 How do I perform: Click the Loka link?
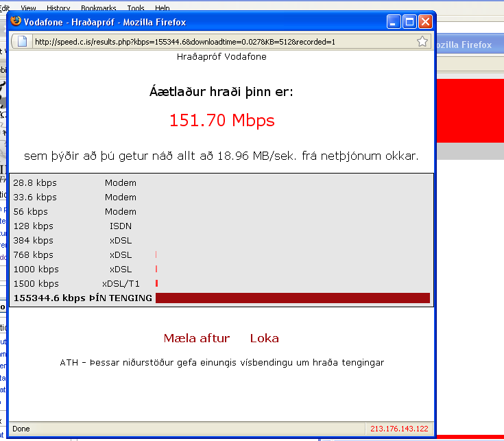(264, 338)
